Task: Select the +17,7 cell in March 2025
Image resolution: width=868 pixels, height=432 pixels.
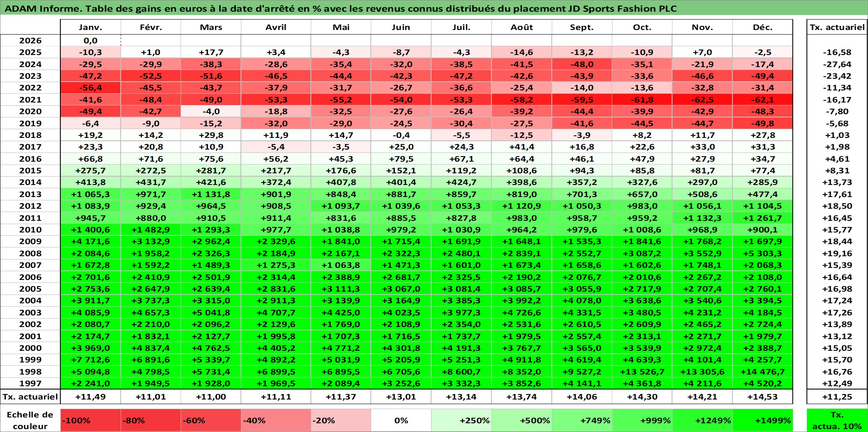Action: tap(211, 52)
